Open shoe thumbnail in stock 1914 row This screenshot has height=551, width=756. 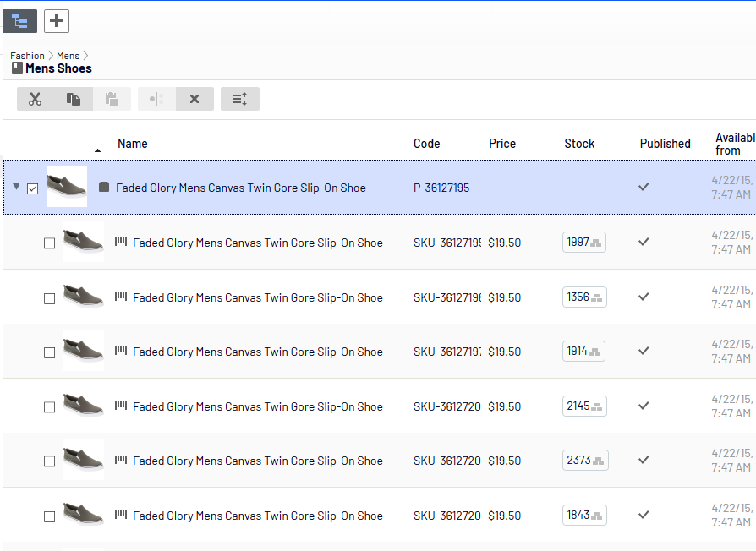(x=84, y=351)
